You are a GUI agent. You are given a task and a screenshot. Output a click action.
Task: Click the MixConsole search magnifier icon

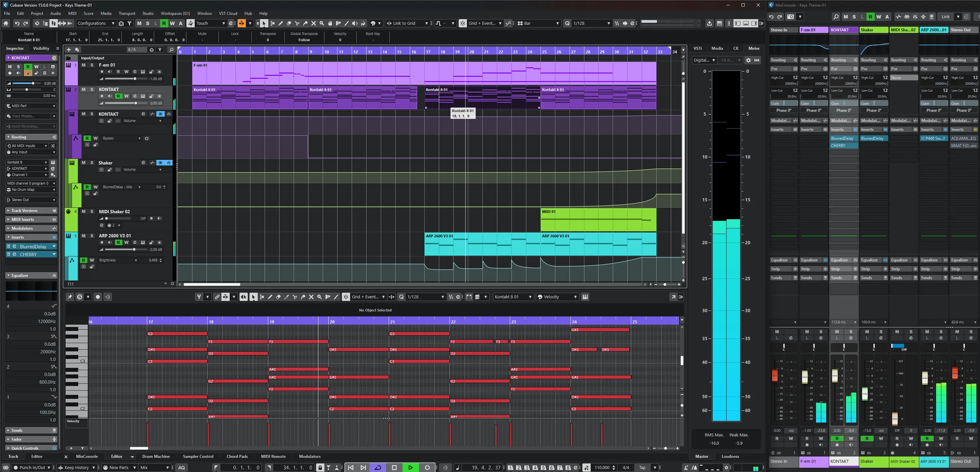[x=835, y=17]
